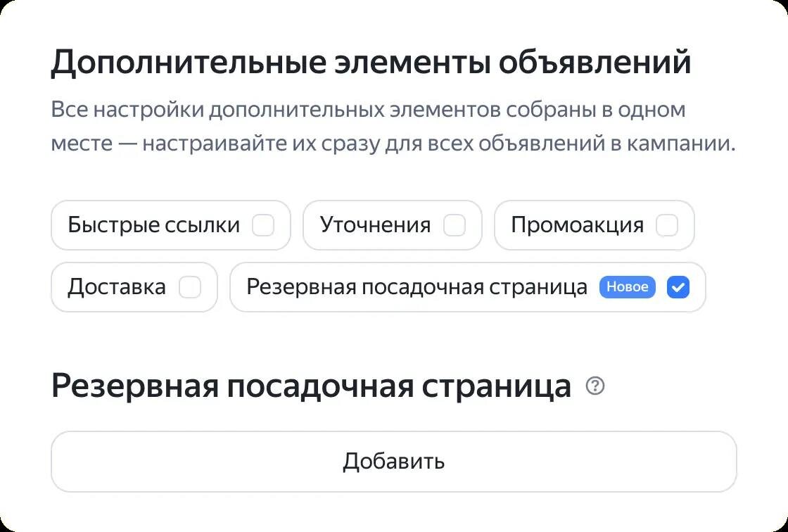The height and width of the screenshot is (532, 788).
Task: Click the word Дополнительные in the title
Action: pos(189,63)
